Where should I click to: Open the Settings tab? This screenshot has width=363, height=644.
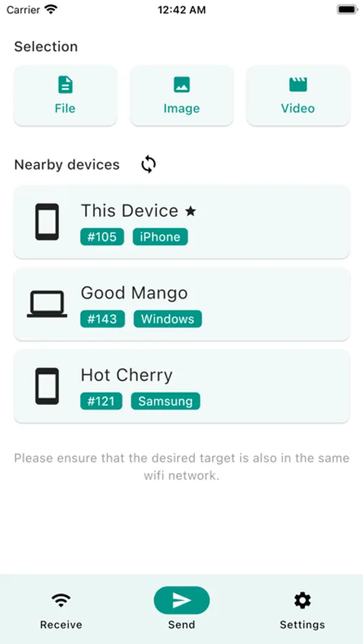coord(302,610)
